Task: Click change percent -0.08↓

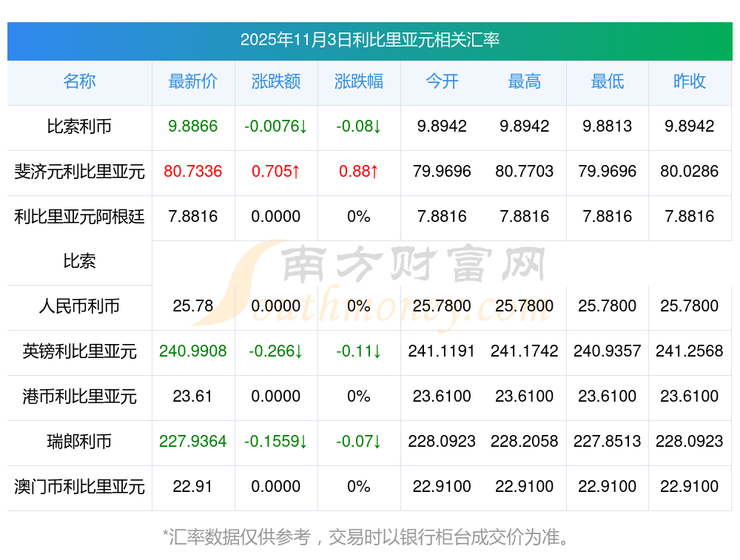Action: tap(359, 126)
